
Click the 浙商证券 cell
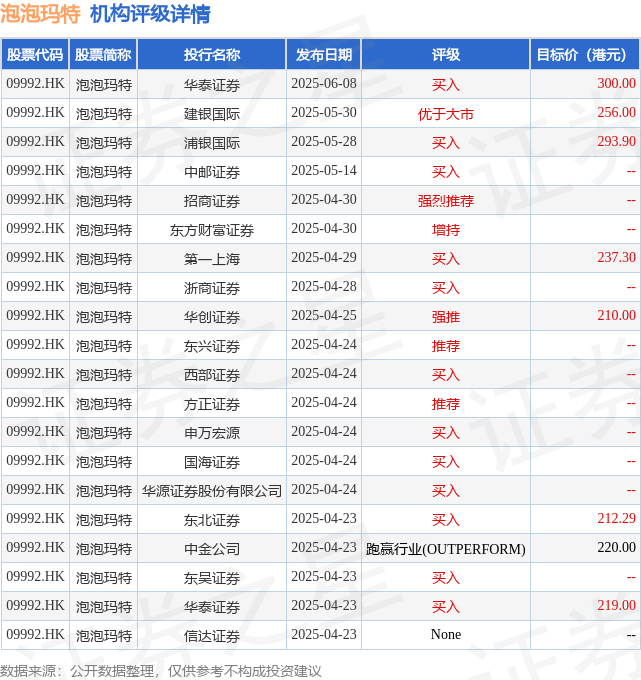pyautogui.click(x=212, y=287)
